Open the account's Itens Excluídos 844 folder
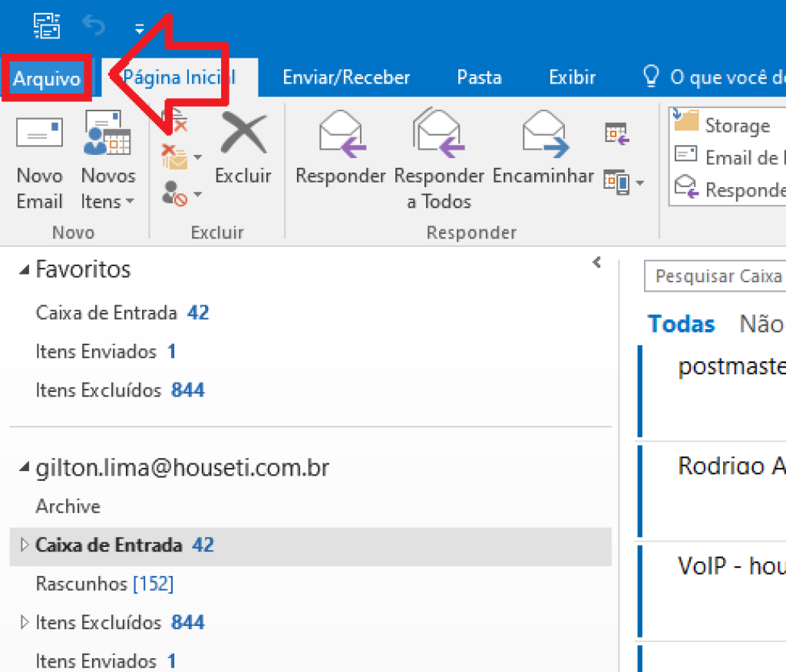786x672 pixels. click(121, 622)
